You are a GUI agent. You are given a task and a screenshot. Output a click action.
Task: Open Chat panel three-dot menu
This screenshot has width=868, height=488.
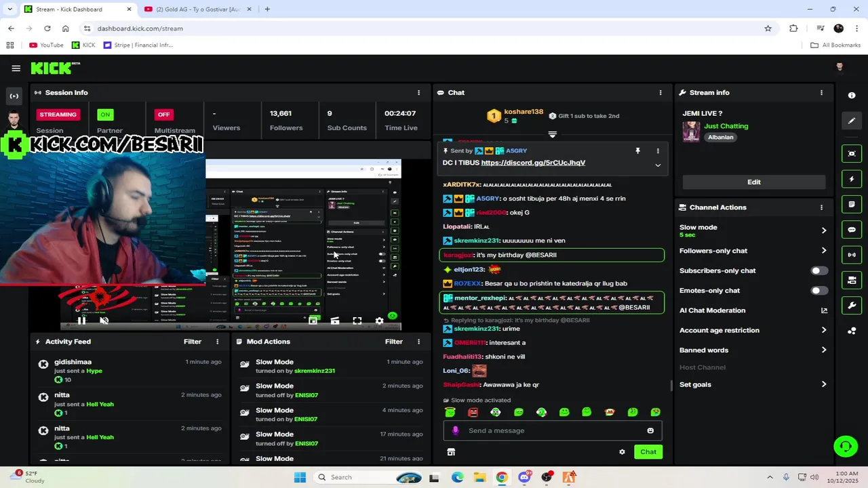click(x=660, y=93)
